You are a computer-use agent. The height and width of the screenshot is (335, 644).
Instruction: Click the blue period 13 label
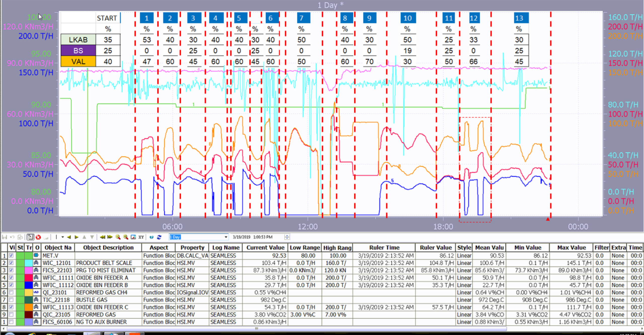coord(521,18)
